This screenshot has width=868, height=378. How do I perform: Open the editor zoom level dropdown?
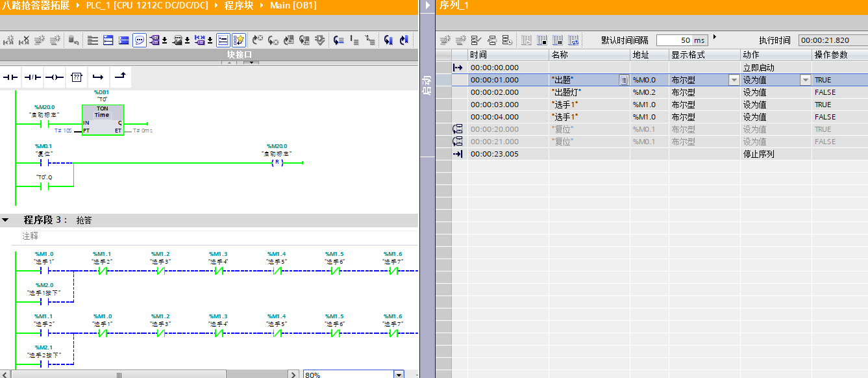(x=398, y=375)
